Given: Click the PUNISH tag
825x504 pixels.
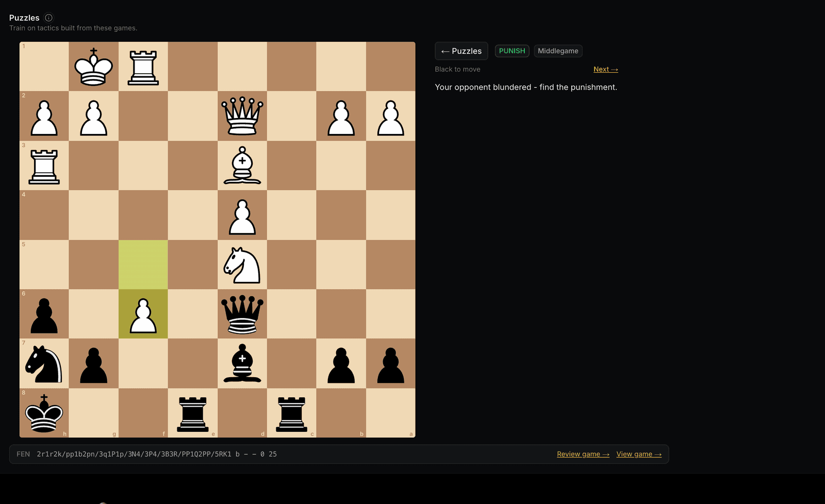Looking at the screenshot, I should tap(512, 51).
